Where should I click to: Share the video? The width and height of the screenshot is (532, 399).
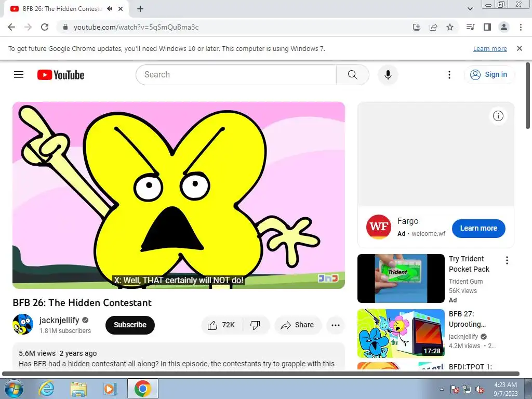[x=298, y=325]
